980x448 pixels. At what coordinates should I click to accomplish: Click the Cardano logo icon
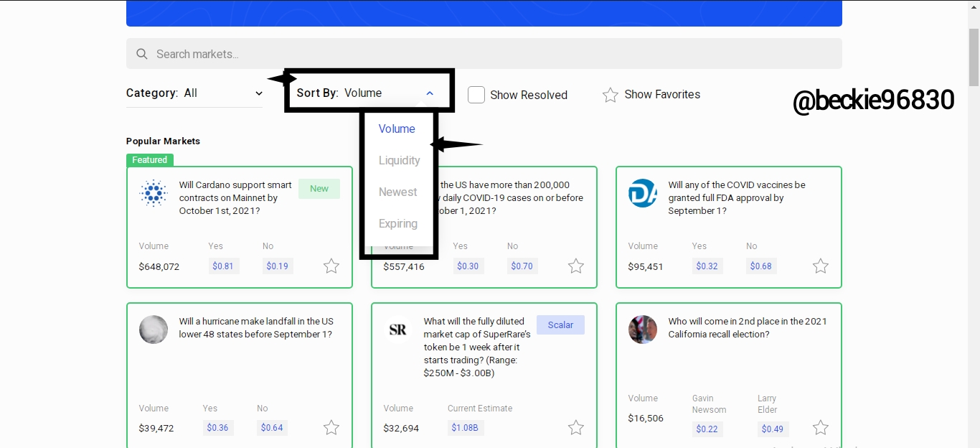click(x=154, y=193)
